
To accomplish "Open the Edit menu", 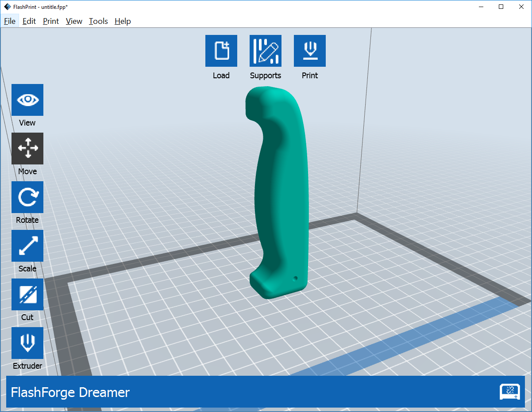I will [29, 21].
